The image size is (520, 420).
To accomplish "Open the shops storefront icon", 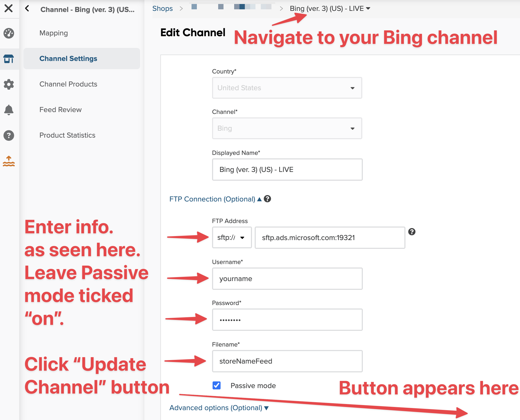I will [x=9, y=59].
